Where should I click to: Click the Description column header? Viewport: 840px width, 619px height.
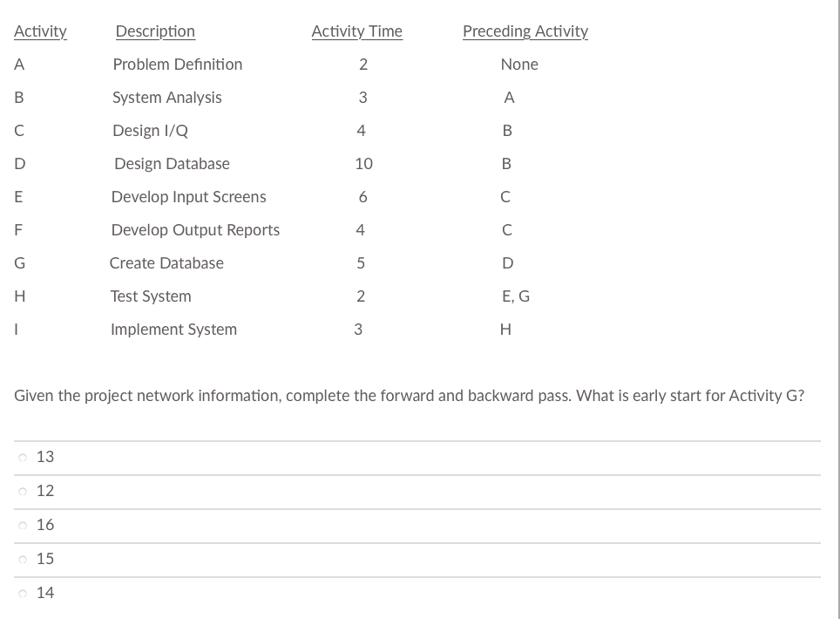156,31
